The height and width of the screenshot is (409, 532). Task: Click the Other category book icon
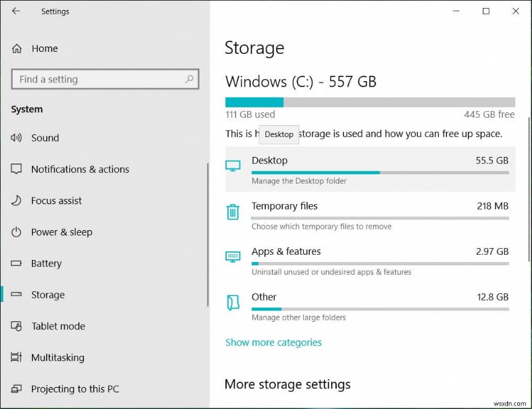click(233, 303)
